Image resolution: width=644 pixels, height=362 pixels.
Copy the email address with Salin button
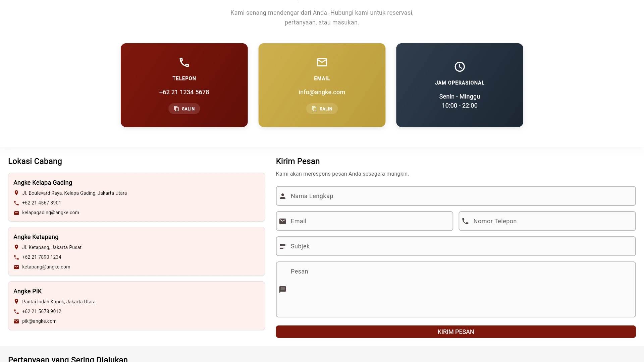322,109
